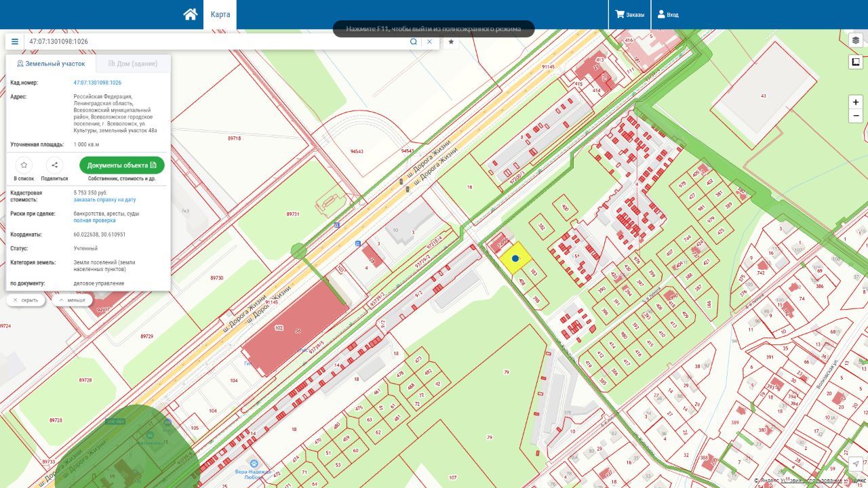The image size is (868, 488).
Task: Add parcel to list with star icon
Action: click(24, 165)
